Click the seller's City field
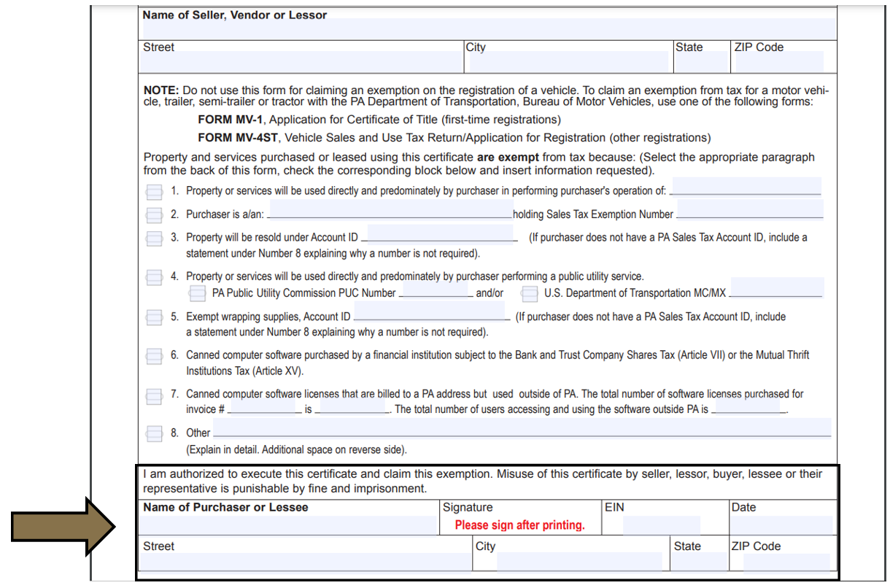This screenshot has width=890, height=588. 569,62
